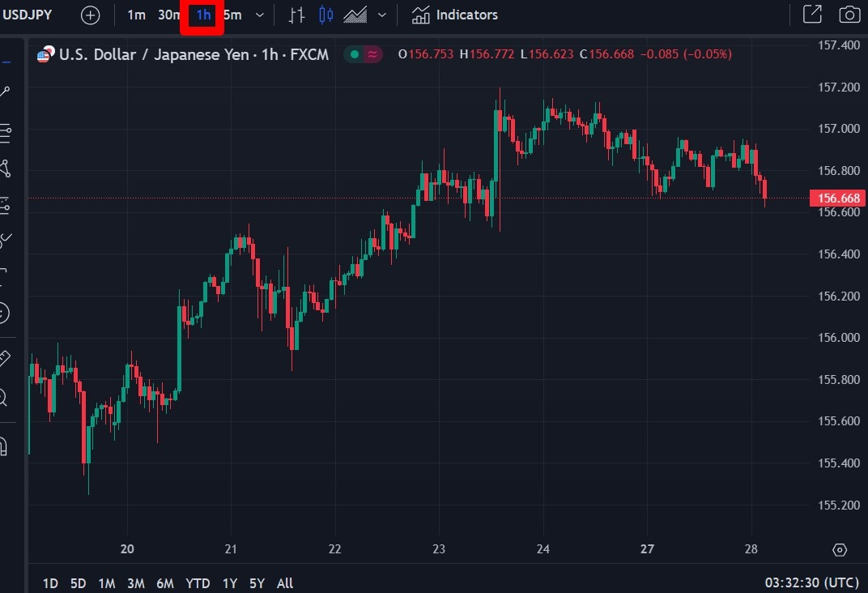
Task: Click the date label 23 on time axis
Action: click(439, 549)
